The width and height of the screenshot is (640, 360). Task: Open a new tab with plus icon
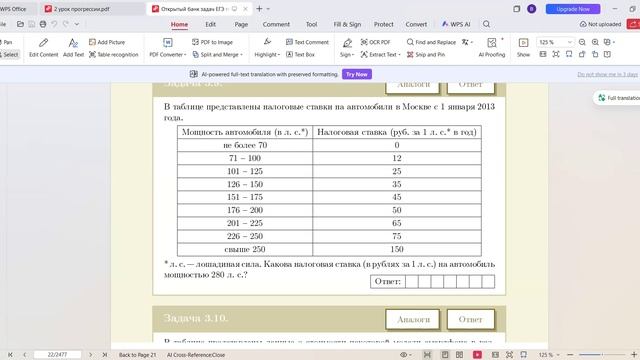[259, 9]
